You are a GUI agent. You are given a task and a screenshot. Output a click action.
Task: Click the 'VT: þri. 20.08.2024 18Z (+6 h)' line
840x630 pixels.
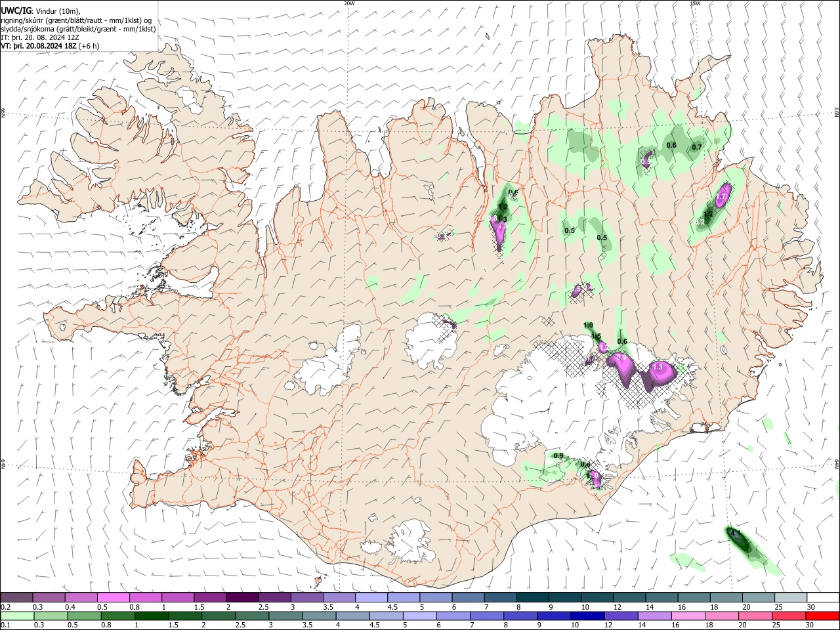click(x=50, y=47)
